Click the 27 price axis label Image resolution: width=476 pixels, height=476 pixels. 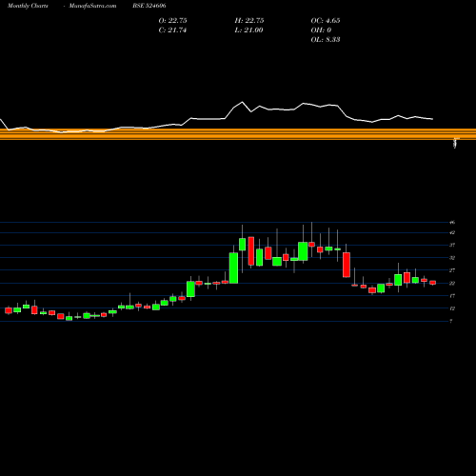[452, 270]
